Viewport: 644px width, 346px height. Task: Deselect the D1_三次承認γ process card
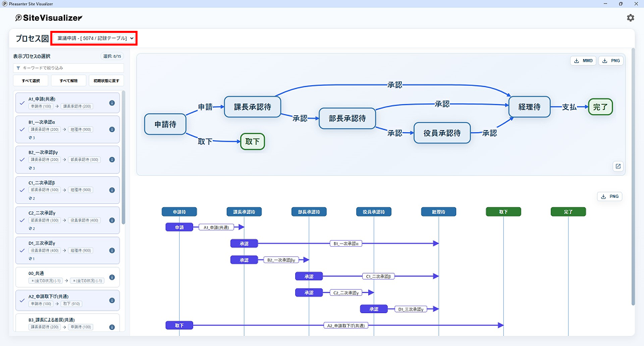67,250
